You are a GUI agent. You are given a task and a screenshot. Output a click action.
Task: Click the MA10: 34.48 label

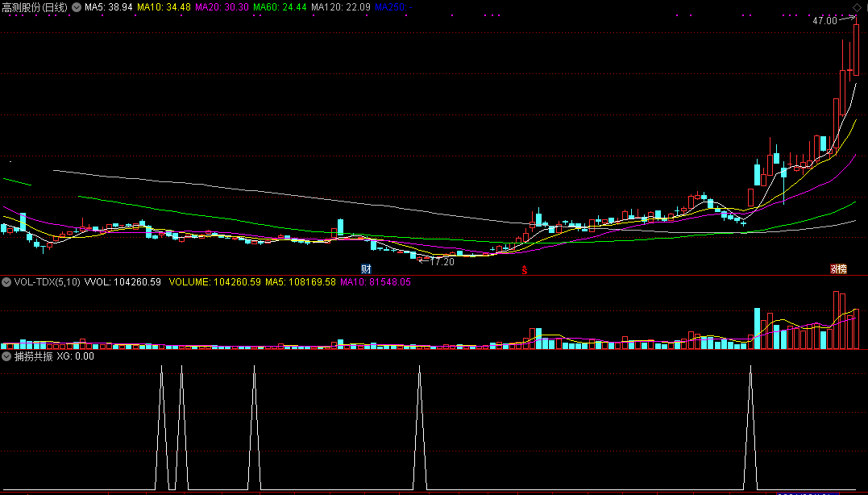164,7
